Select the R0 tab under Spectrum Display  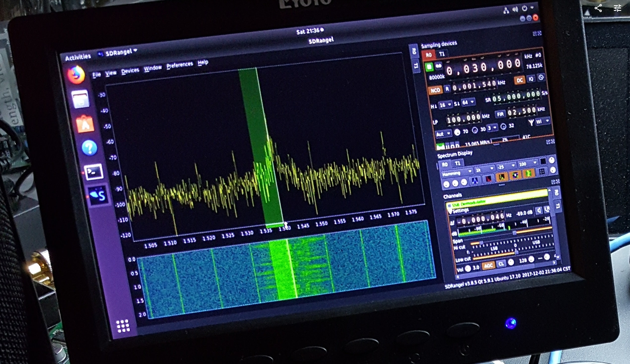click(x=445, y=165)
